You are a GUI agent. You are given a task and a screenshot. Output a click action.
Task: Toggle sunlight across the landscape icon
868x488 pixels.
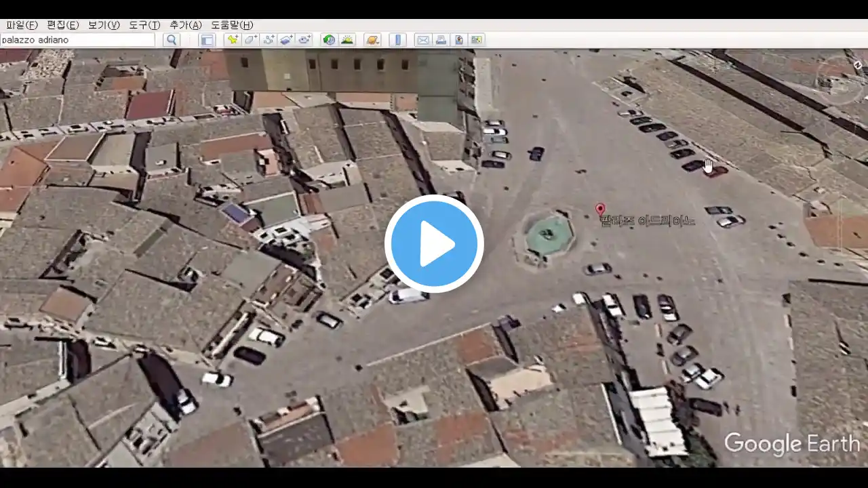[347, 40]
